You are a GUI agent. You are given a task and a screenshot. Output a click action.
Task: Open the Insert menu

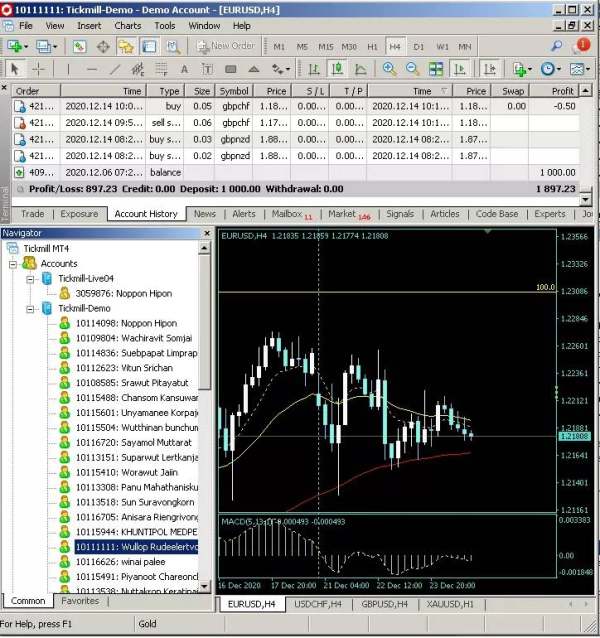pos(89,26)
